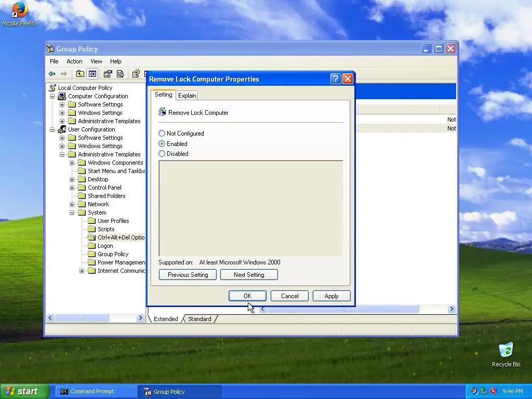Click the Properties toolbar icon
The width and height of the screenshot is (532, 399).
point(108,74)
